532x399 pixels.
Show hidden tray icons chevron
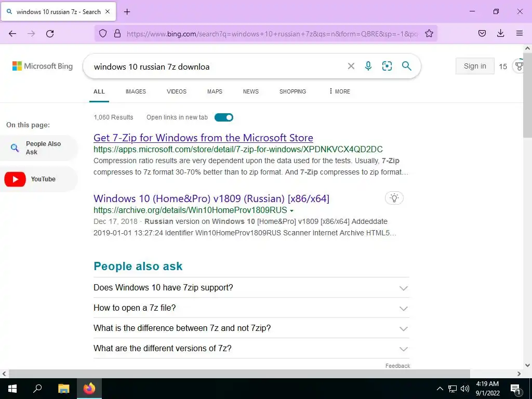pyautogui.click(x=440, y=389)
